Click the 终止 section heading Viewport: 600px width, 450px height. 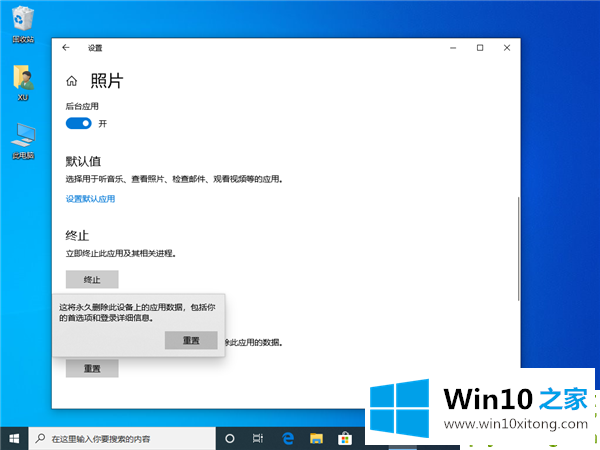[77, 235]
